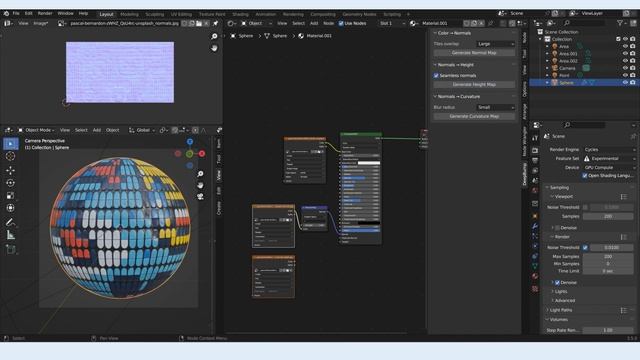Open the Tool properties tab icon
Screen dimensions: 640x360
coord(535,138)
